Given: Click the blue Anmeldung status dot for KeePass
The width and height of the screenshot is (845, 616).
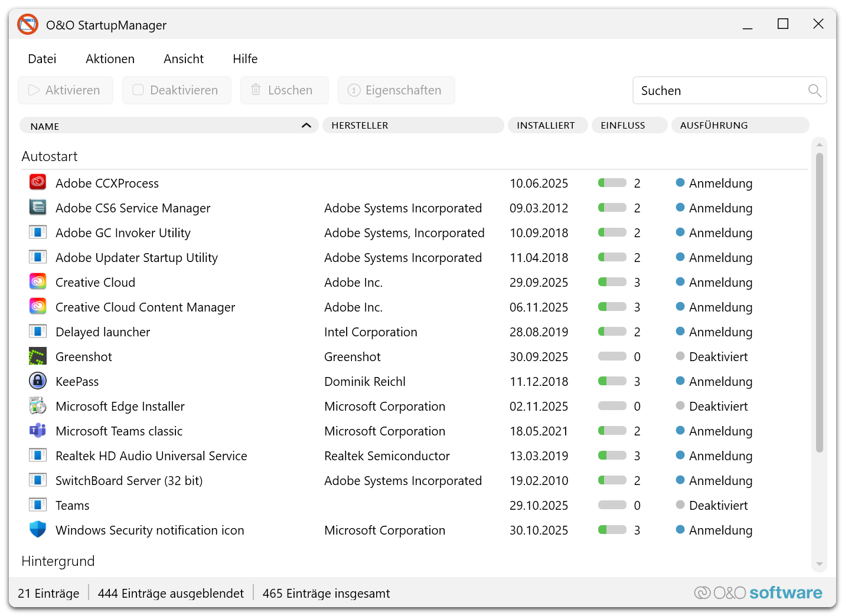Looking at the screenshot, I should pos(680,381).
